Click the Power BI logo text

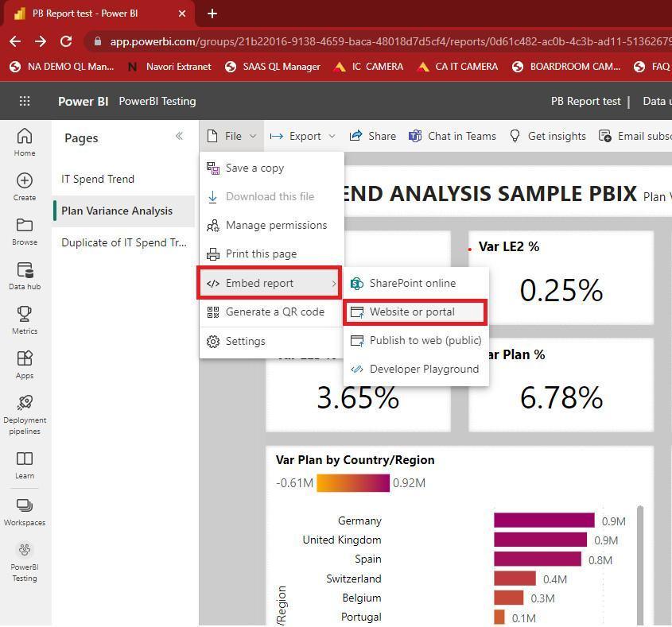click(x=84, y=101)
